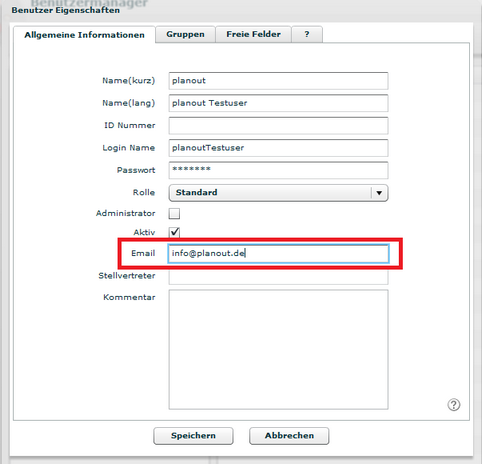Viewport: 482px width, 464px height.
Task: Open the Rolle dropdown showing Standard
Action: pyautogui.click(x=278, y=193)
